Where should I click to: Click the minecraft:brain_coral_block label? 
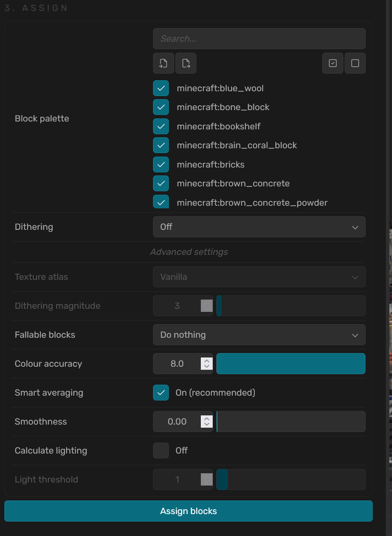pyautogui.click(x=237, y=145)
